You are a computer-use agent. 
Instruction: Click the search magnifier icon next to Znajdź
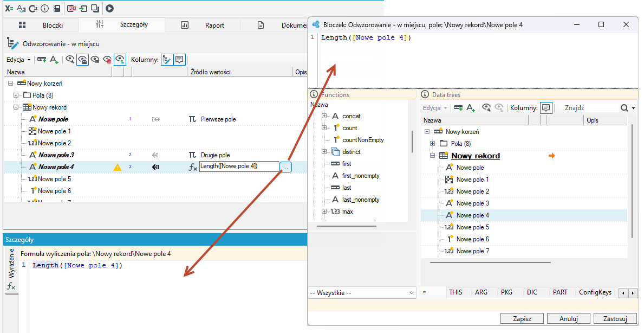(625, 108)
